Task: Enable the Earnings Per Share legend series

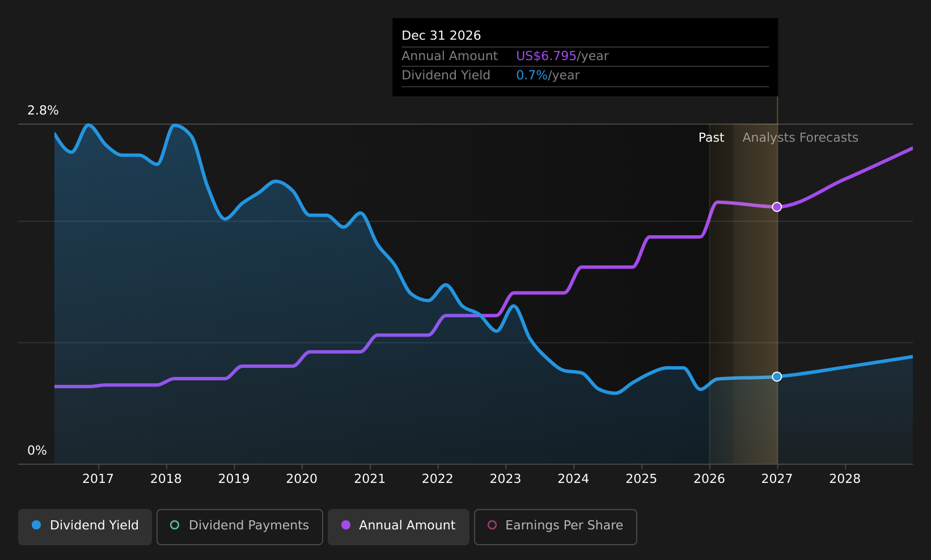Action: click(556, 527)
